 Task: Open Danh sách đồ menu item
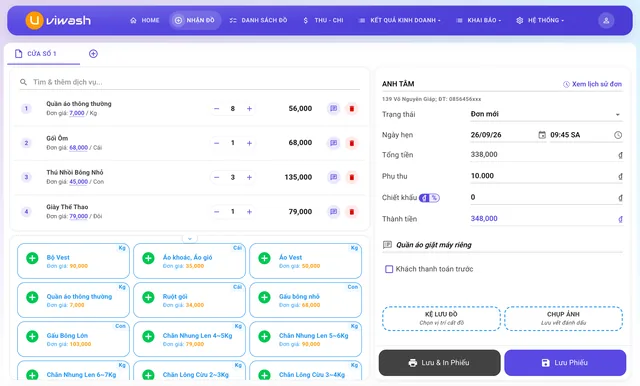(258, 20)
